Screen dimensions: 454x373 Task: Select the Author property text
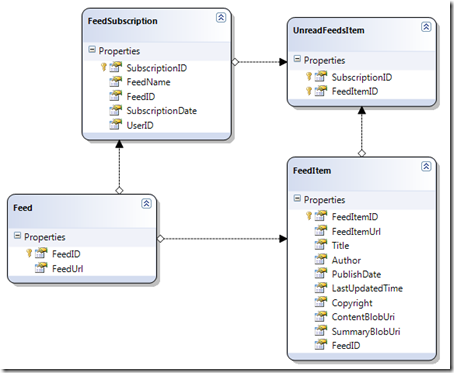(346, 260)
